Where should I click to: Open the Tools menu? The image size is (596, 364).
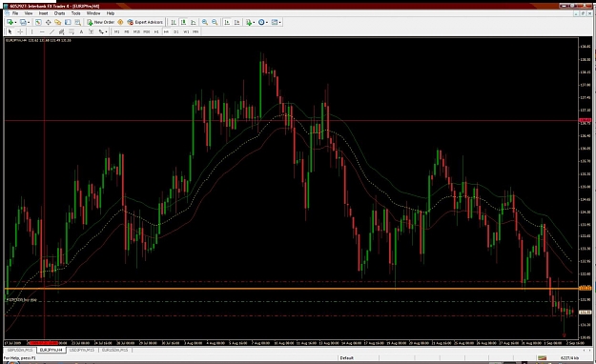pyautogui.click(x=76, y=13)
